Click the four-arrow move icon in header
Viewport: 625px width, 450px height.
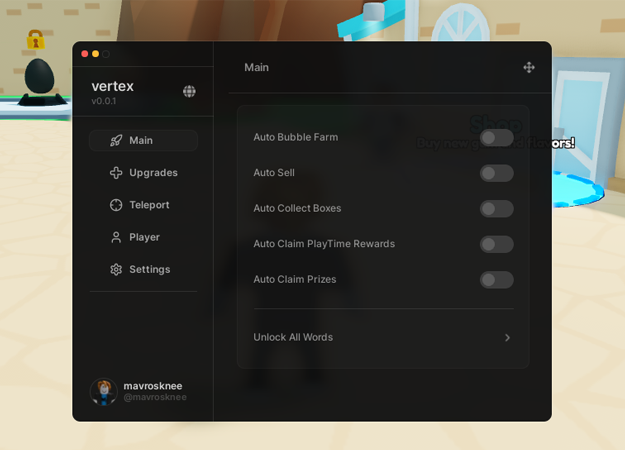tap(529, 67)
